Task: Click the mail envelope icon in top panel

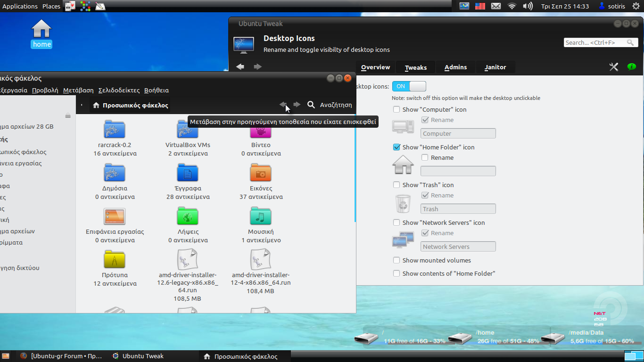Action: [495, 6]
